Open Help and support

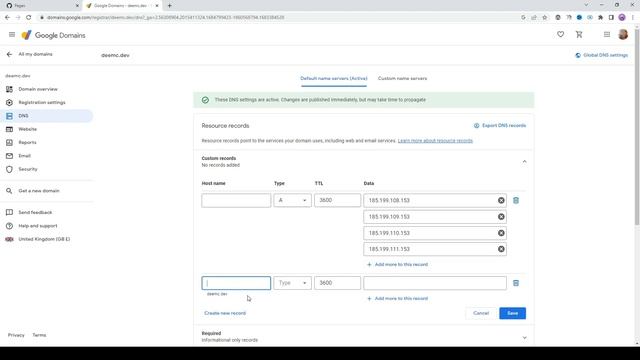(37, 226)
